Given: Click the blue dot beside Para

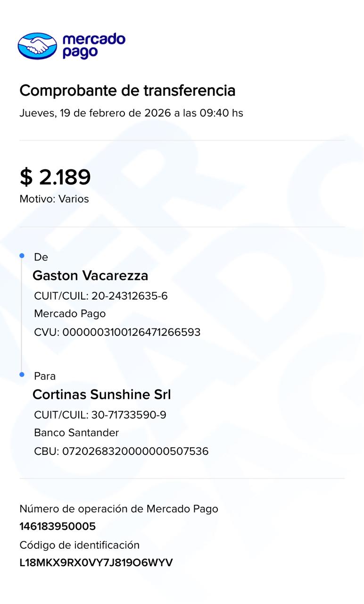Looking at the screenshot, I should click(x=22, y=375).
